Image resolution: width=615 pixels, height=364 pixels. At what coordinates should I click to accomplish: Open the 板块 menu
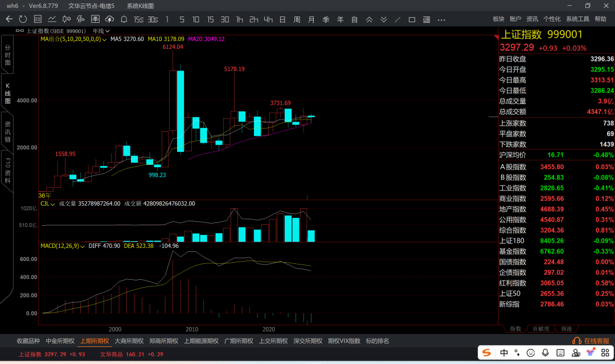coord(498,19)
